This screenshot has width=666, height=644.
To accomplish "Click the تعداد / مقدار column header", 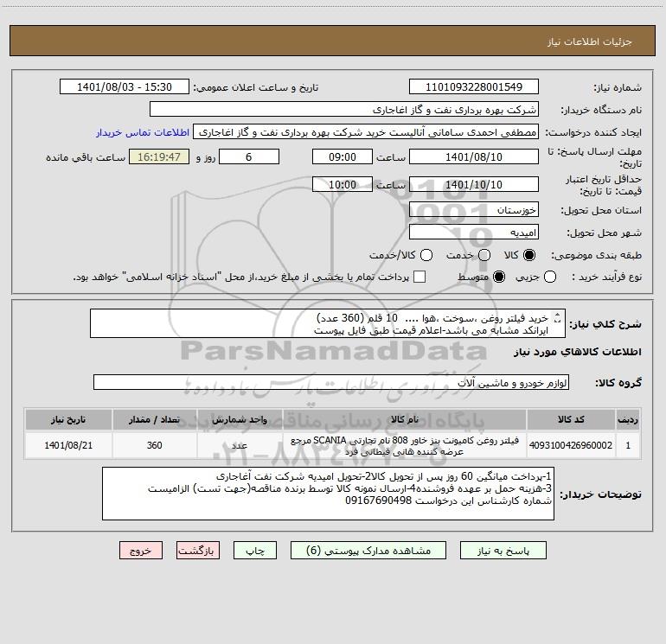I will 154,419.
